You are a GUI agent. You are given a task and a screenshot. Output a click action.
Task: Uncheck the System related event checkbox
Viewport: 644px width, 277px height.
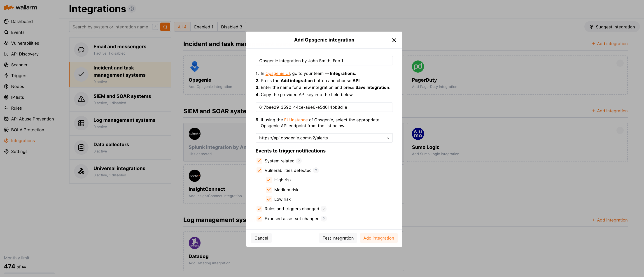pos(259,161)
